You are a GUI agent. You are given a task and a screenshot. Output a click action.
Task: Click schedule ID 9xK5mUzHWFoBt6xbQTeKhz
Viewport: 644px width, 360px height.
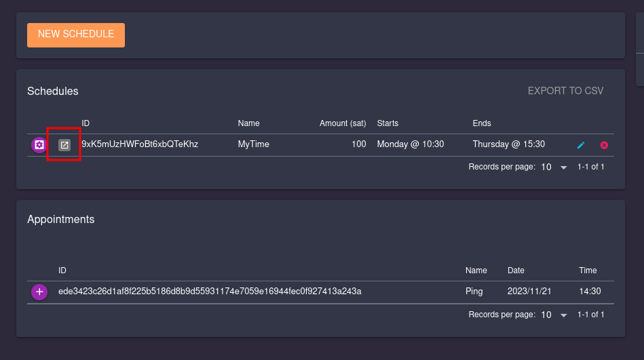tap(140, 144)
